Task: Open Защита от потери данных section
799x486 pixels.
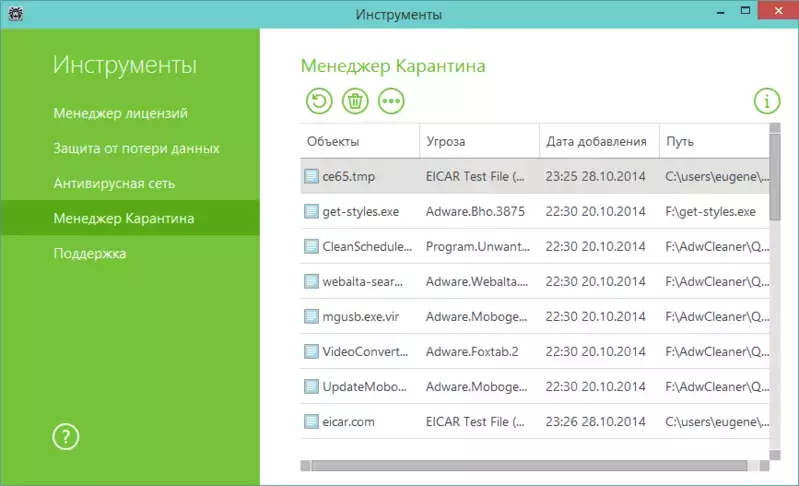Action: [136, 148]
